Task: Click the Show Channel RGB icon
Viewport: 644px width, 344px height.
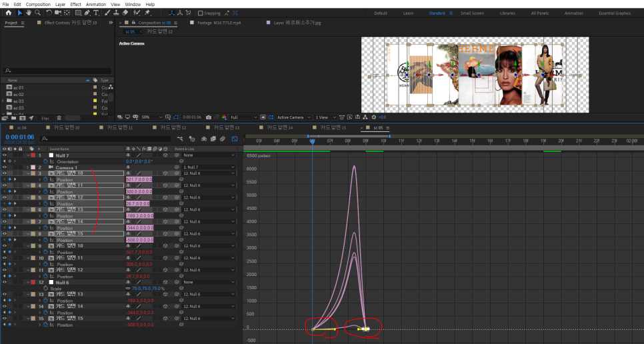Action: pyautogui.click(x=224, y=117)
